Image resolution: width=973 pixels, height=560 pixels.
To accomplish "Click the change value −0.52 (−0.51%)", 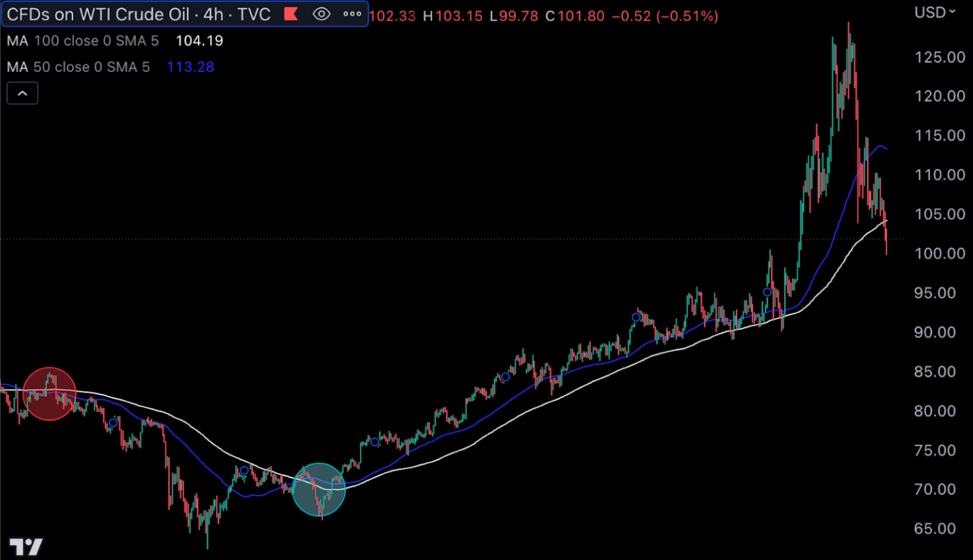I will [665, 16].
